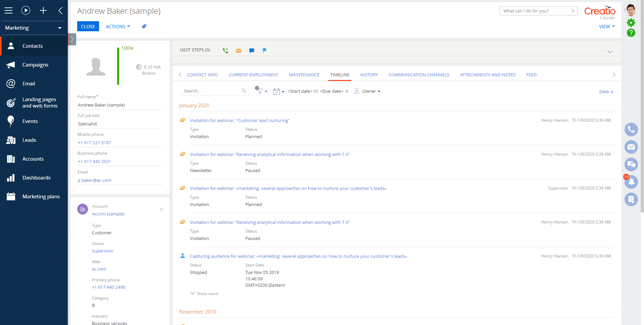Add a call from Next Steps
The image size is (644, 325).
(x=226, y=50)
